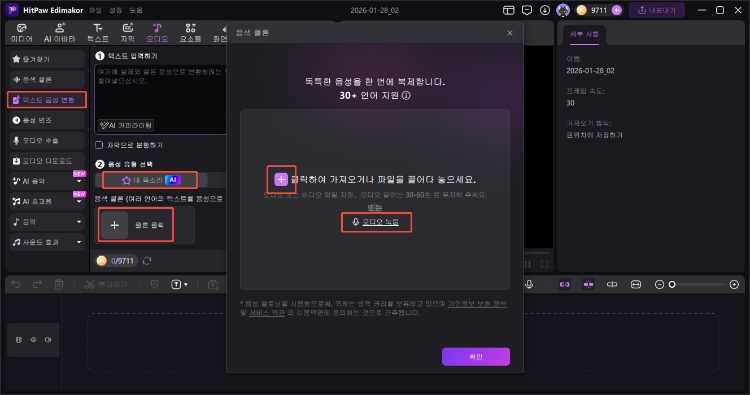Switch to the 자막 (Subtitle) tab
The width and height of the screenshot is (750, 395).
coord(127,33)
